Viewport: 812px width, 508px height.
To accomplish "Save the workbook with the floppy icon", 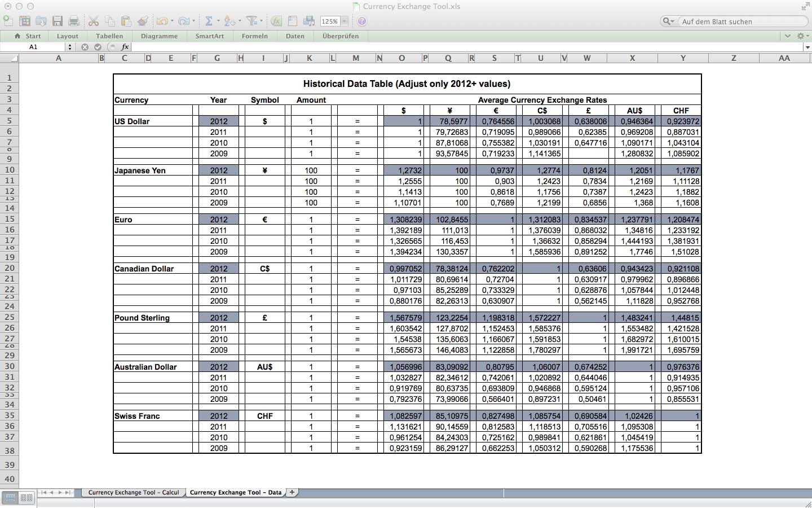I will [x=57, y=21].
